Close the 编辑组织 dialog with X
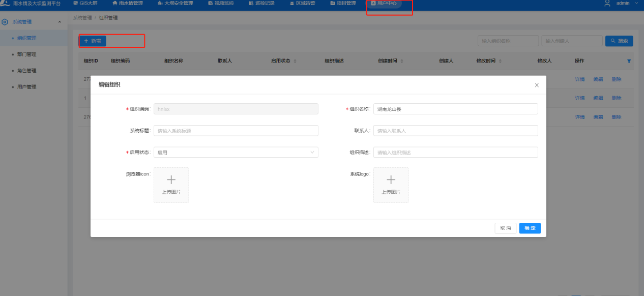Screen dimensions: 644x296 coord(537,85)
